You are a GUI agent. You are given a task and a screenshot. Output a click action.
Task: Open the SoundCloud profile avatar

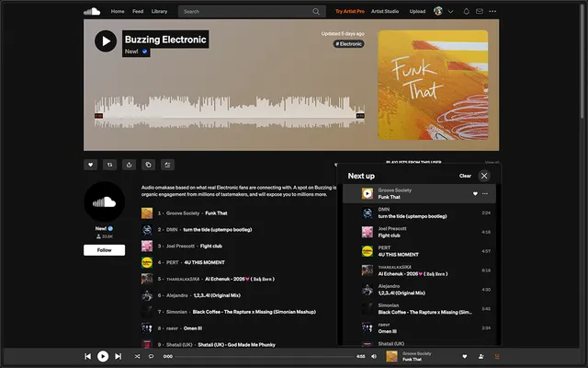coord(104,201)
